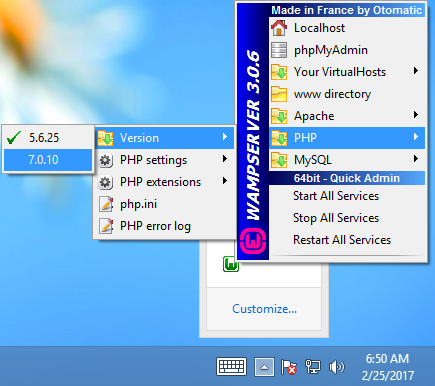This screenshot has width=435, height=386.
Task: Click the Localhost house icon
Action: pos(279,28)
